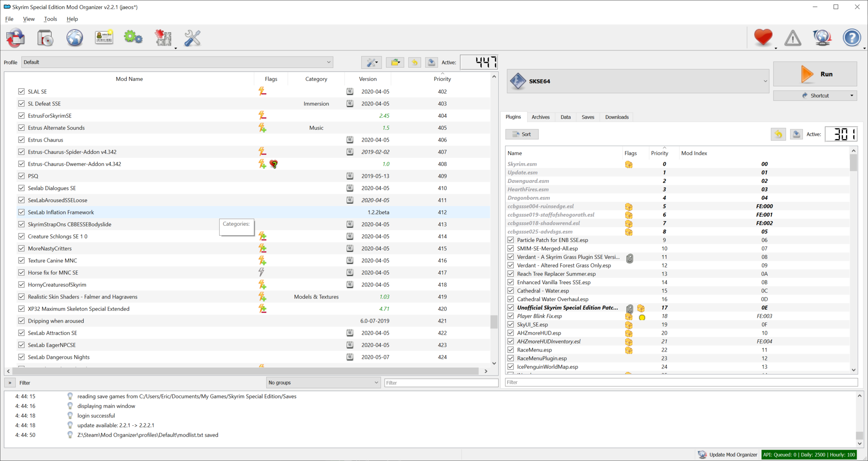Open Settings wrench and screwdriver icon

click(193, 38)
